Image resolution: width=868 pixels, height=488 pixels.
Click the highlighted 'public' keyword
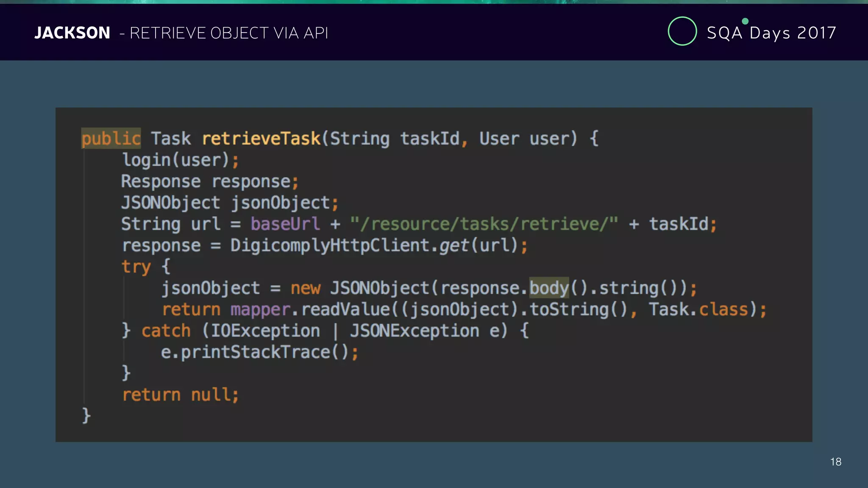click(111, 139)
